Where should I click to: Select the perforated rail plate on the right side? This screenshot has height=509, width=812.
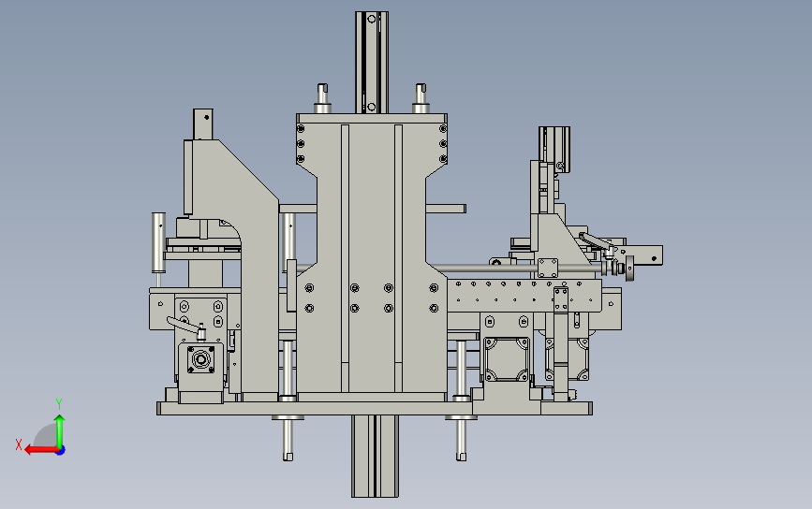click(524, 296)
